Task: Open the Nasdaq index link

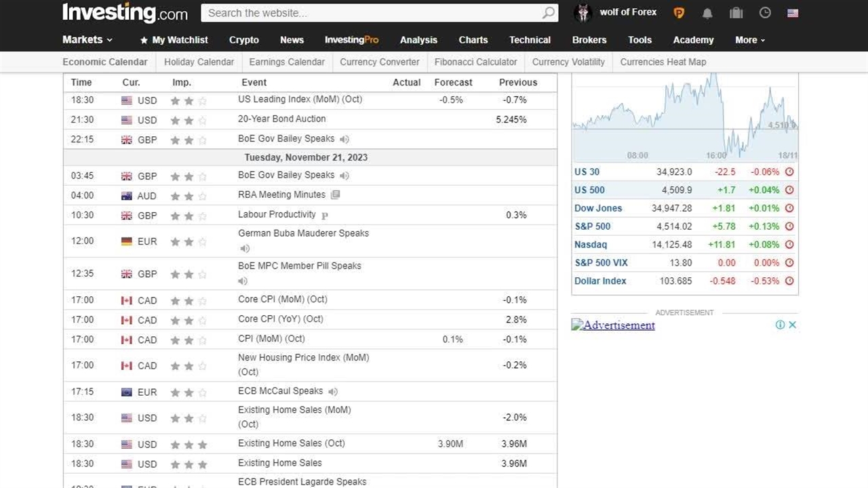Action: [x=590, y=245]
